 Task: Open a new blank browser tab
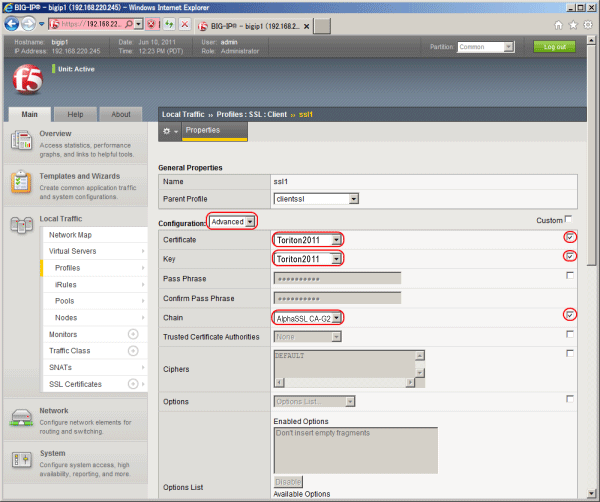tap(322, 26)
